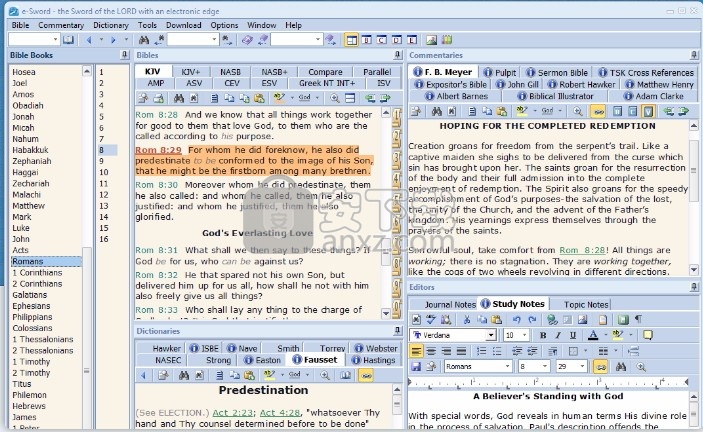Open the Verdana font dropdown
The image size is (703, 432).
(x=491, y=335)
